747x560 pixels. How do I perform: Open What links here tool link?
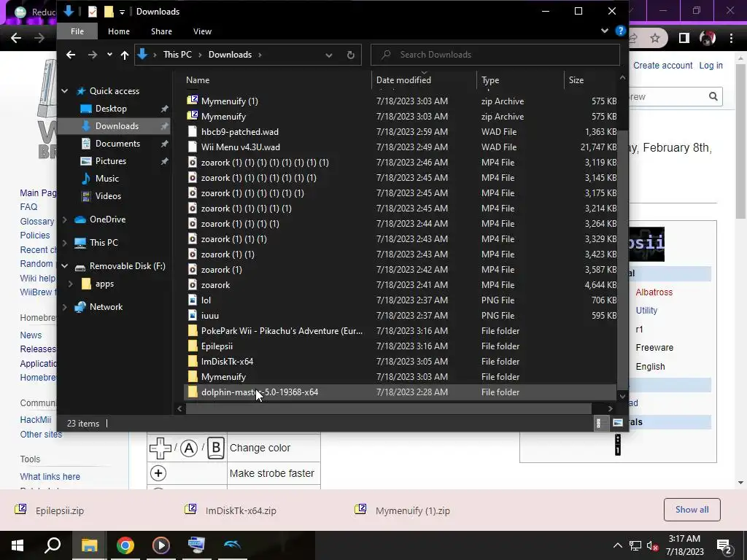pos(50,477)
